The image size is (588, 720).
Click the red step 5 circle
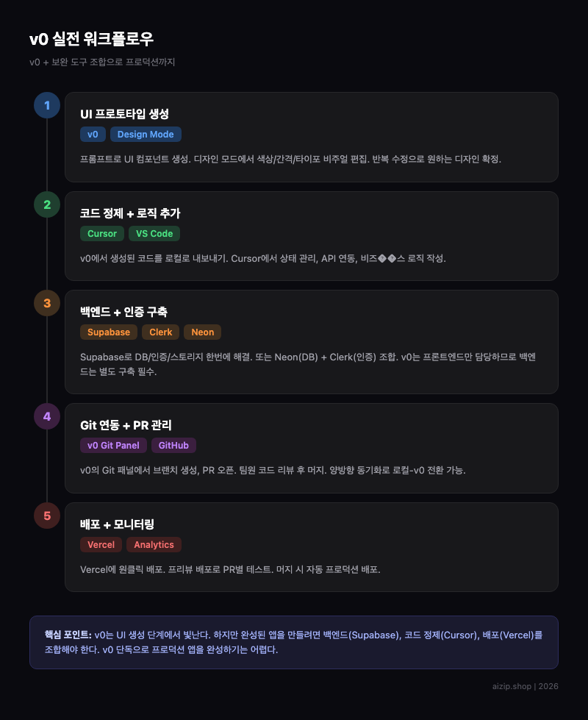click(x=47, y=516)
